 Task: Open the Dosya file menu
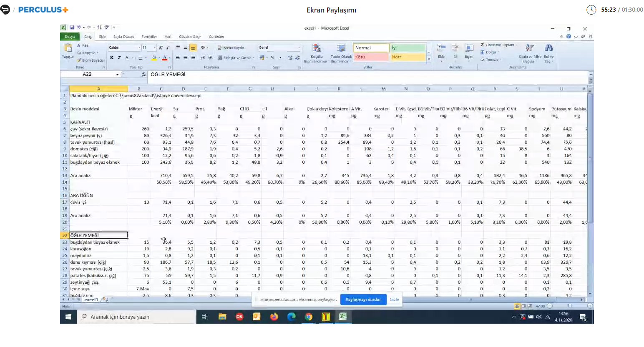70,37
